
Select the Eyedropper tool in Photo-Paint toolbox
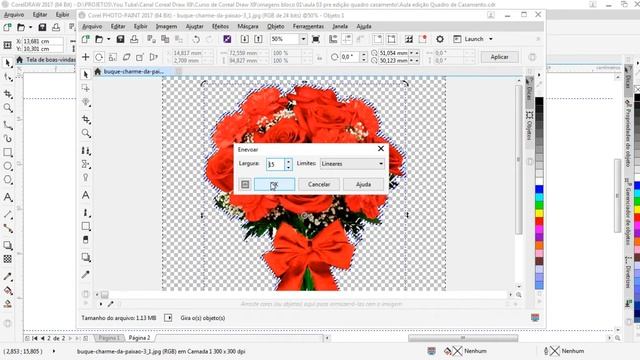86,274
